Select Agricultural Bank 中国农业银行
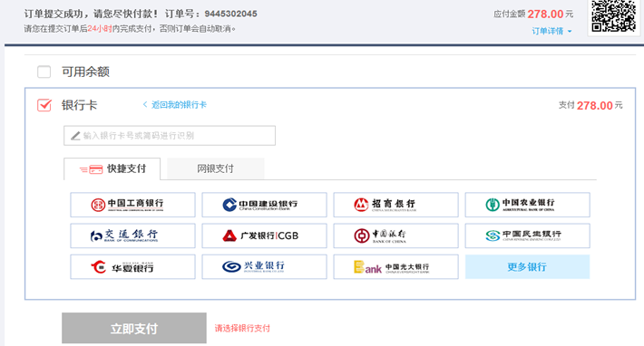 point(527,205)
